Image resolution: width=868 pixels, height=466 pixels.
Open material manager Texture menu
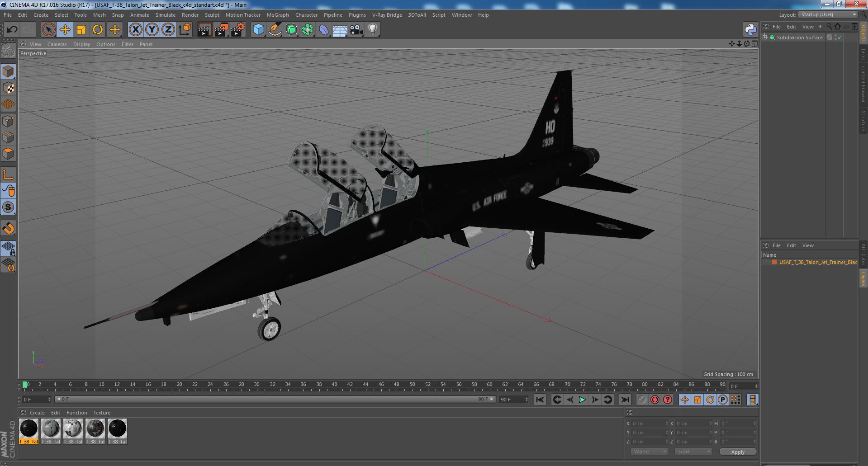102,413
